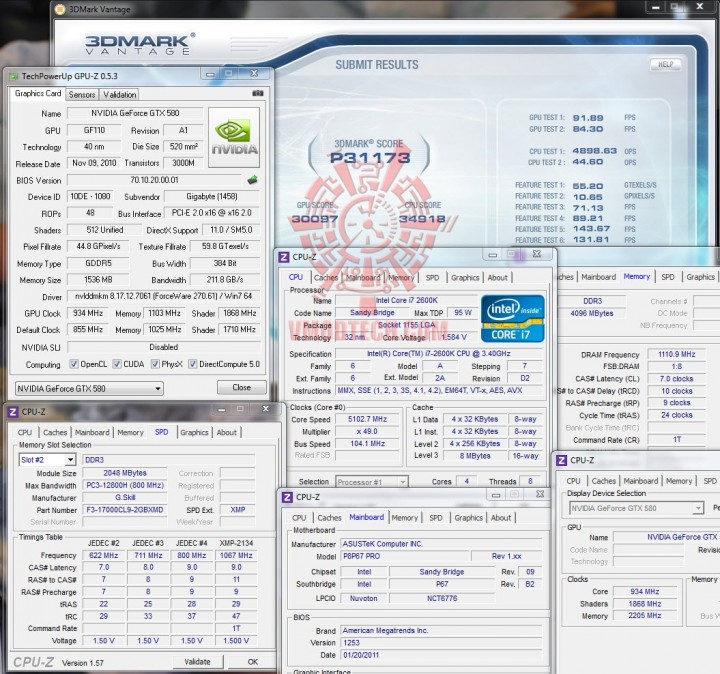Viewport: 720px width, 674px height.
Task: Open the Mainboard tab in the CPU-Z SPD window
Action: [92, 432]
